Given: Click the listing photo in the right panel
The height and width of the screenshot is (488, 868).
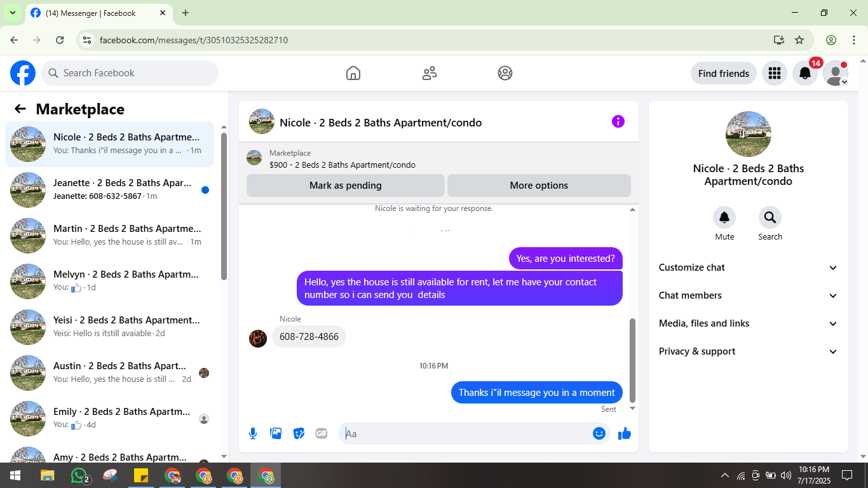Looking at the screenshot, I should click(x=749, y=134).
